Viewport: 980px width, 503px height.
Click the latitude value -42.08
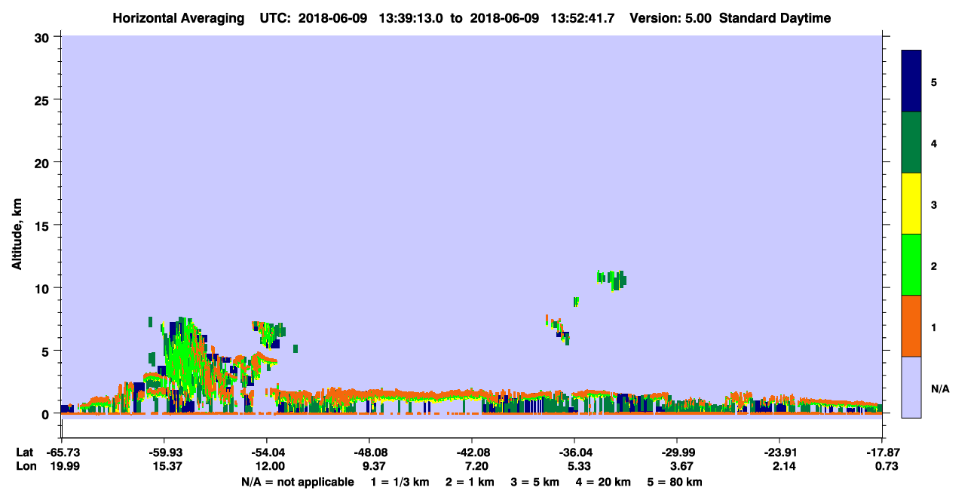click(x=471, y=452)
